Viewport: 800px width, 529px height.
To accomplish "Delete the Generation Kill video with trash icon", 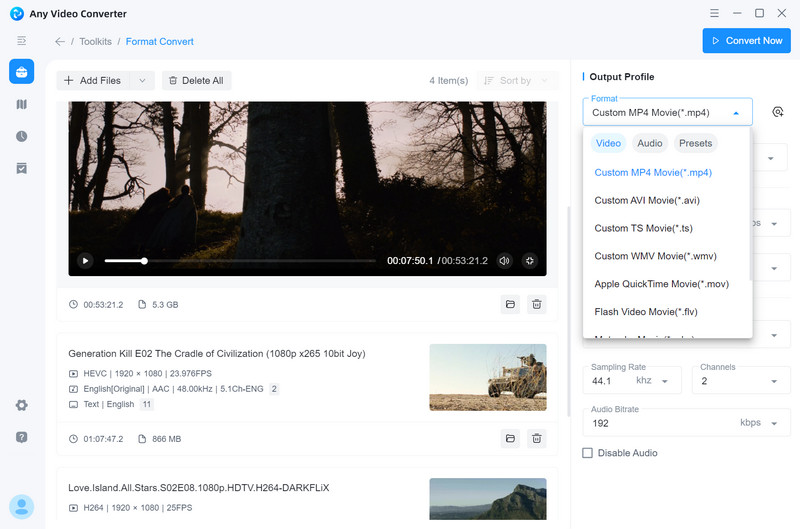I will coord(537,438).
